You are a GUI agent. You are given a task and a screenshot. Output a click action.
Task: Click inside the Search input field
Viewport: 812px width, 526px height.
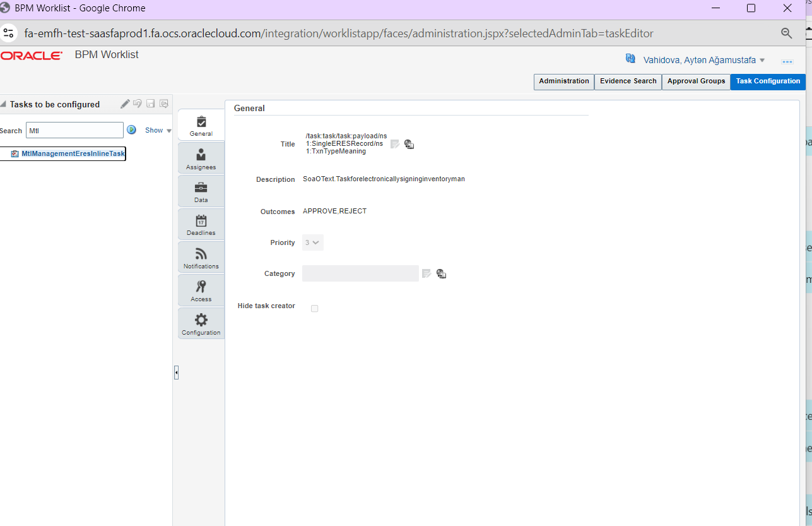(x=74, y=130)
